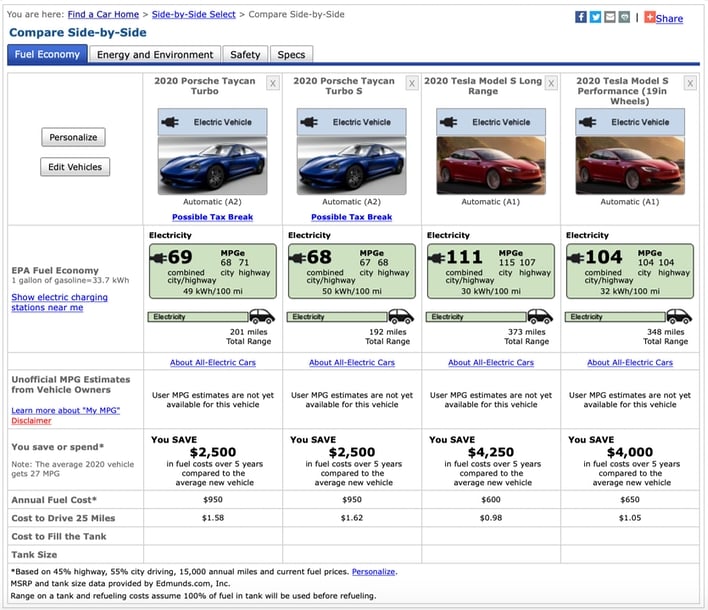
Task: Open About All-Electric Cars under Taycan Turbo S
Action: pyautogui.click(x=352, y=363)
